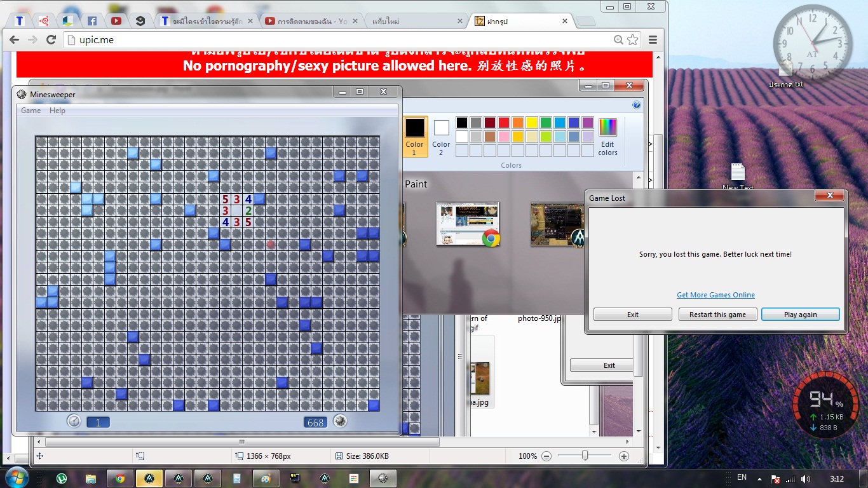Click the zoom in plus button in Paint
The width and height of the screenshot is (868, 488).
pyautogui.click(x=624, y=456)
